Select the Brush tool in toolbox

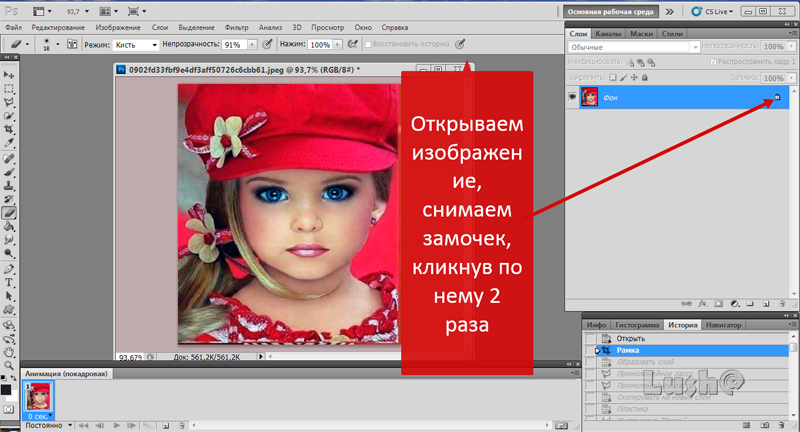[x=9, y=172]
